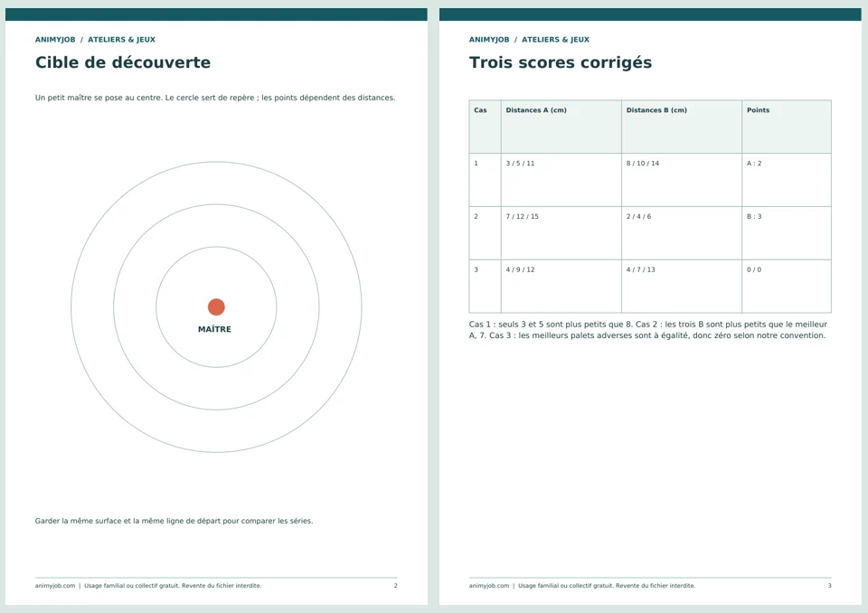This screenshot has height=613, width=868.
Task: Click the 'Trois scores corrigés' page title
Action: (x=561, y=62)
